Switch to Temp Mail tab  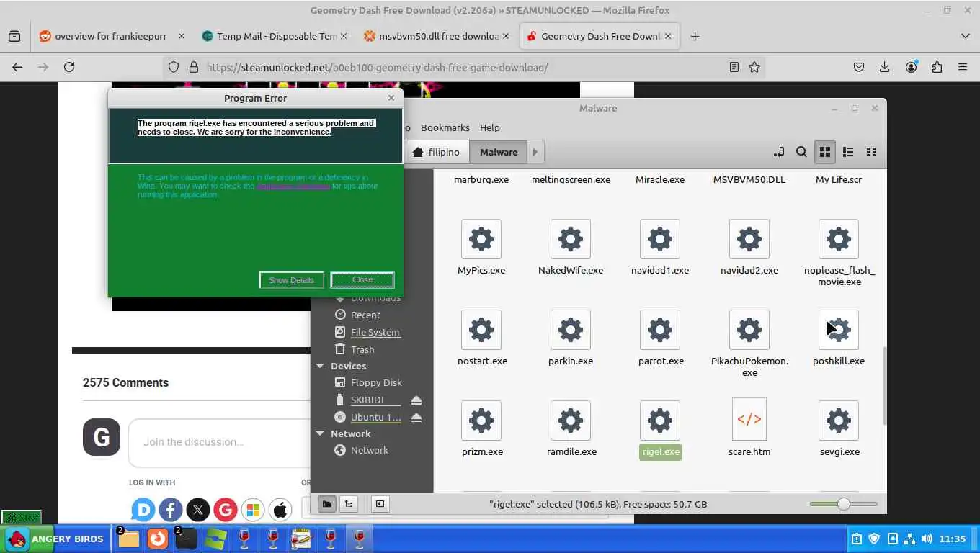click(x=274, y=36)
